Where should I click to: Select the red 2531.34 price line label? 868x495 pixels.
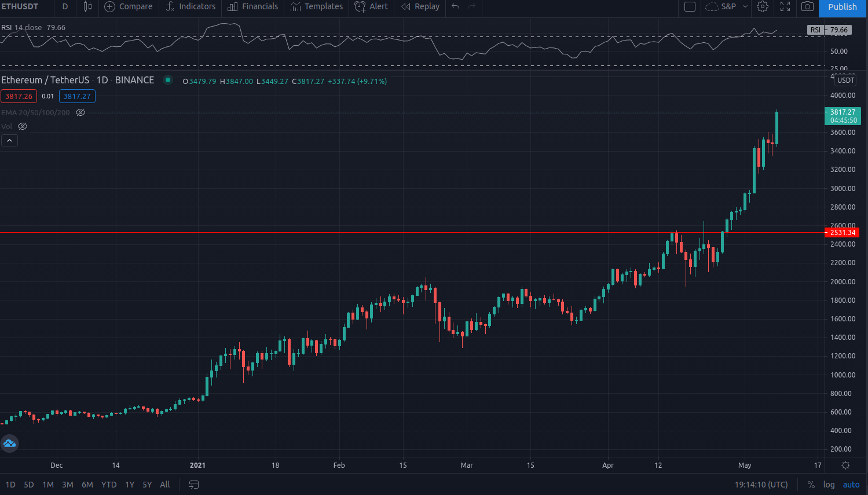(842, 233)
